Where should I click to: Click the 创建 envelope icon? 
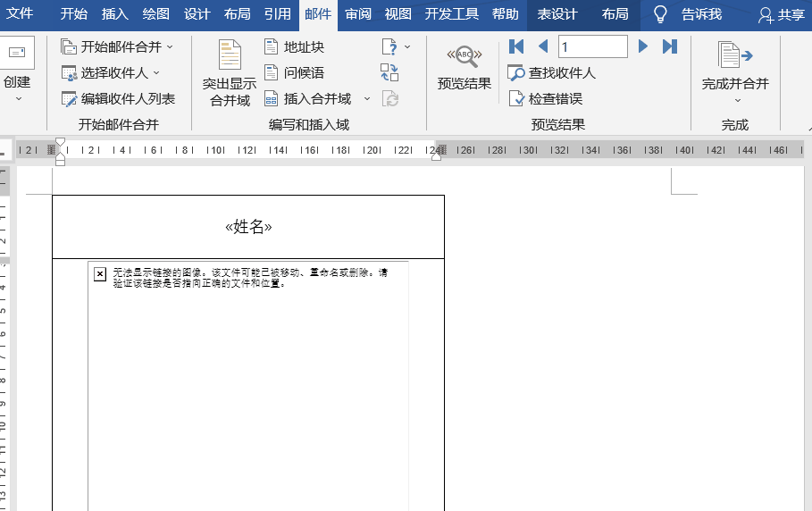pos(17,53)
